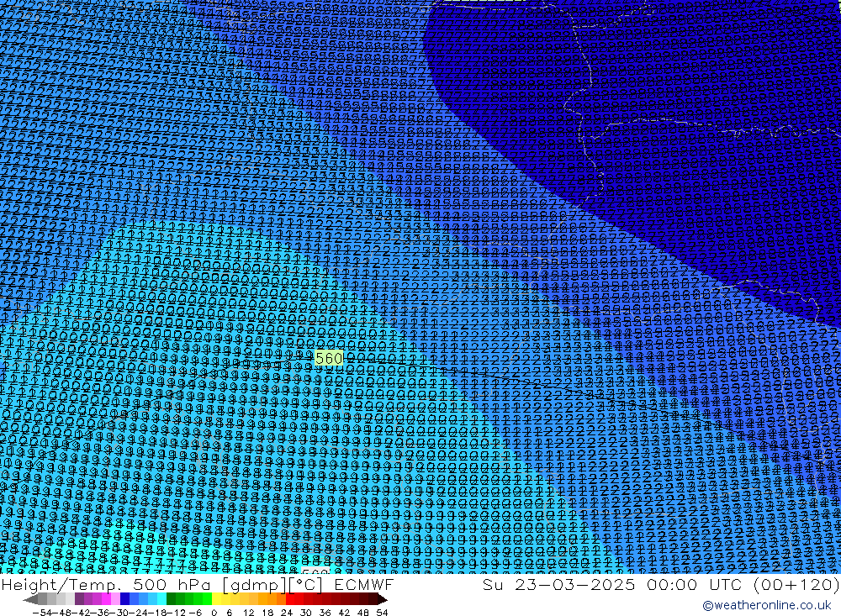Click the 42 legend value in red range
Viewport: 841px width, 616px height.
[x=344, y=613]
